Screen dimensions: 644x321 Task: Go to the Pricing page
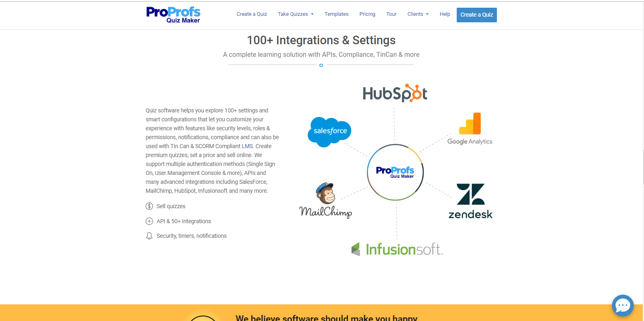[x=367, y=14]
